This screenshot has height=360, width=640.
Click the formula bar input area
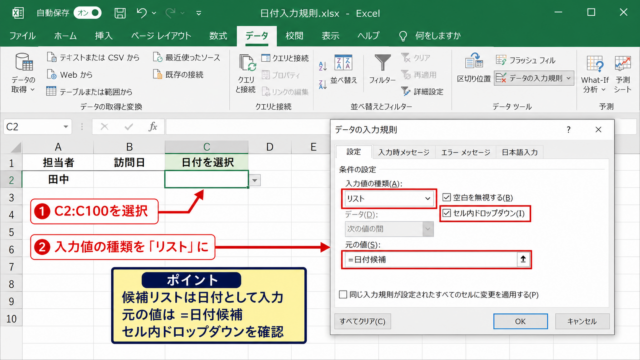[247, 127]
